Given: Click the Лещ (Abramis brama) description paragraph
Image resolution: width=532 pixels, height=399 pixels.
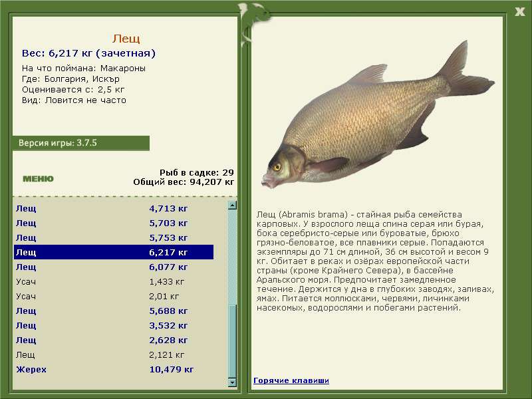Looking at the screenshot, I should [x=375, y=261].
